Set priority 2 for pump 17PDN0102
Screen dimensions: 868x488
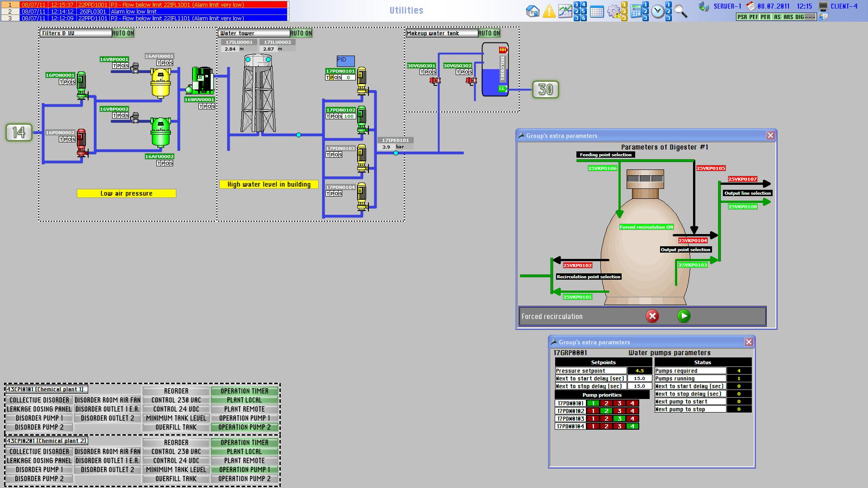[x=606, y=411]
